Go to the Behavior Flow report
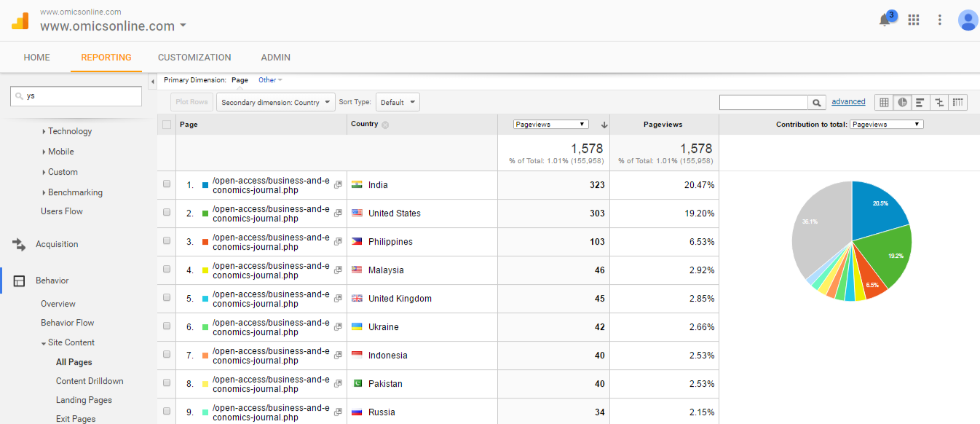 click(x=68, y=323)
